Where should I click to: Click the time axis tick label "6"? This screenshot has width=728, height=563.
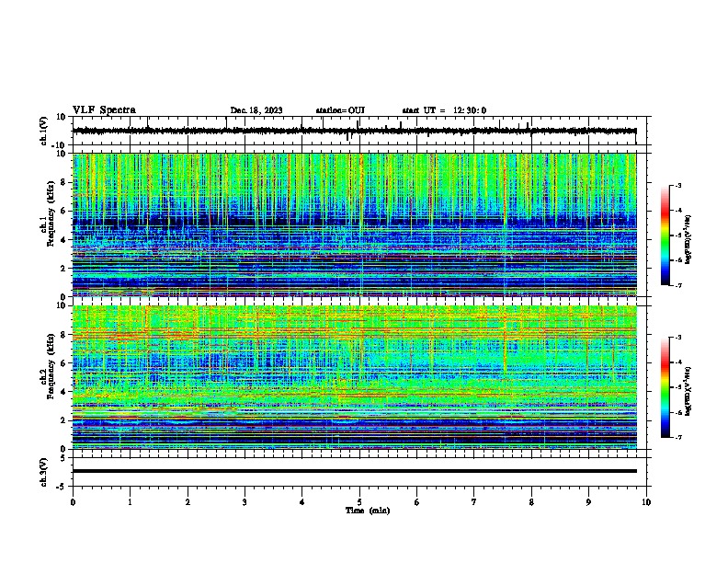pos(417,502)
